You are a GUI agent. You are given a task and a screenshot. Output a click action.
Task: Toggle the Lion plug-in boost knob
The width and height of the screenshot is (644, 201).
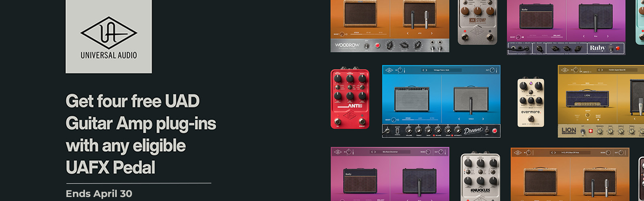pyautogui.click(x=588, y=115)
